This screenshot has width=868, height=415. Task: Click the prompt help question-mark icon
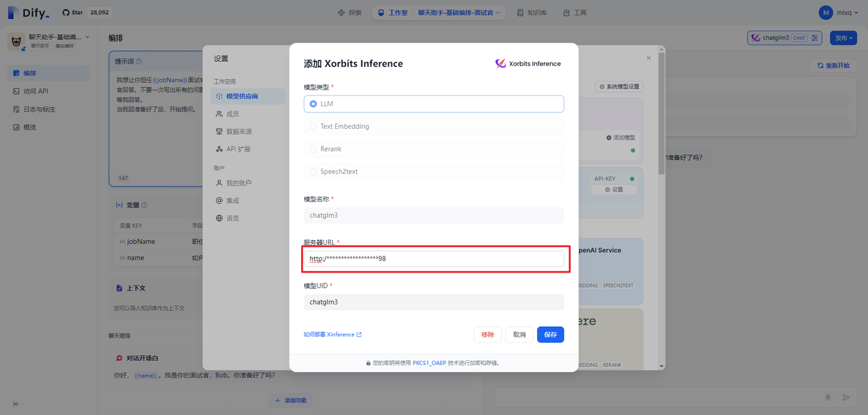(x=139, y=61)
